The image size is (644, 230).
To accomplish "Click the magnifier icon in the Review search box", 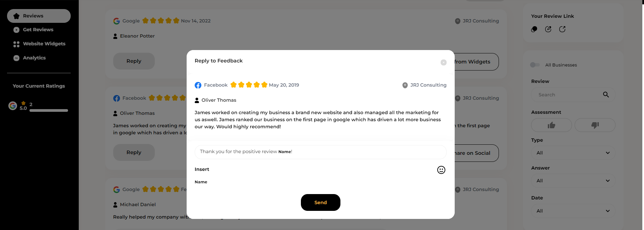I will click(606, 94).
